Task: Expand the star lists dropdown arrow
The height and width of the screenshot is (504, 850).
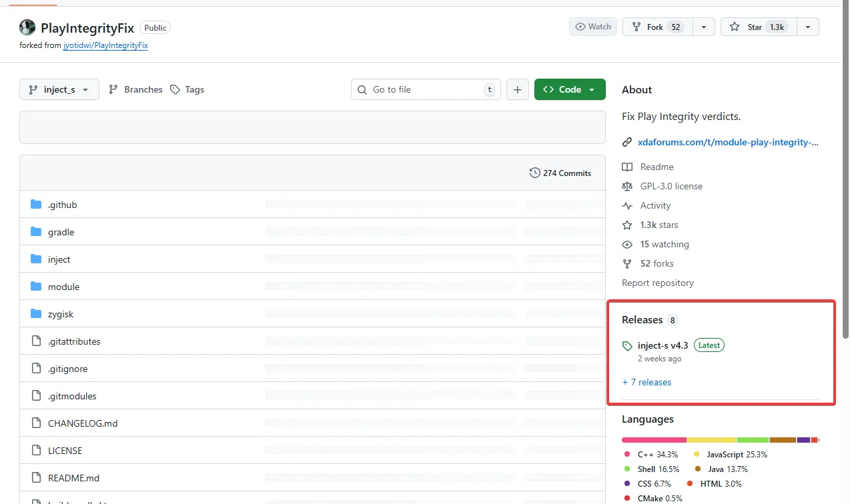Action: pyautogui.click(x=807, y=27)
